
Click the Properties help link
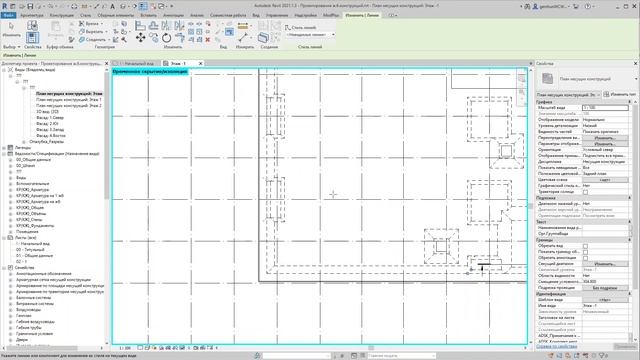pos(557,347)
